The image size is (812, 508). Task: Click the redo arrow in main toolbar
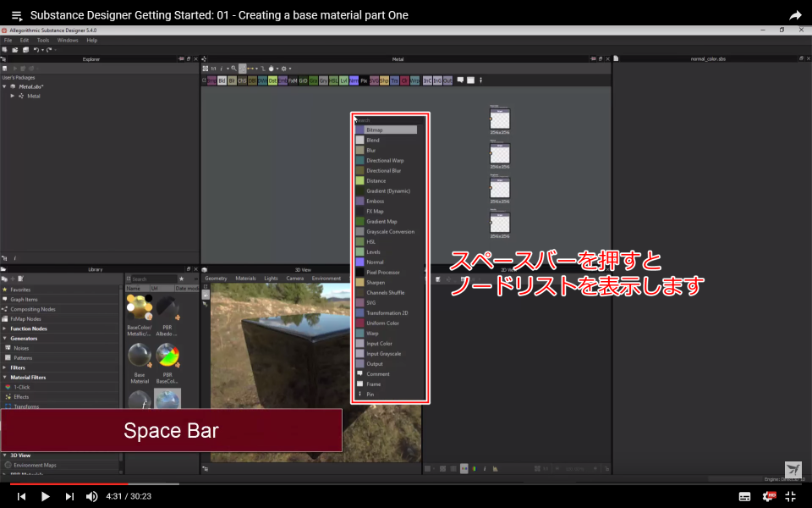pyautogui.click(x=49, y=50)
